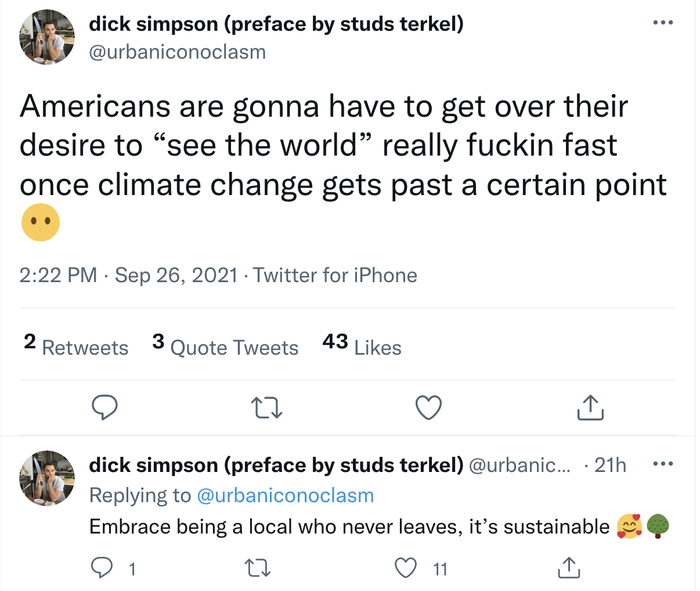Click dick simpson display name on main tweet

pos(276,24)
